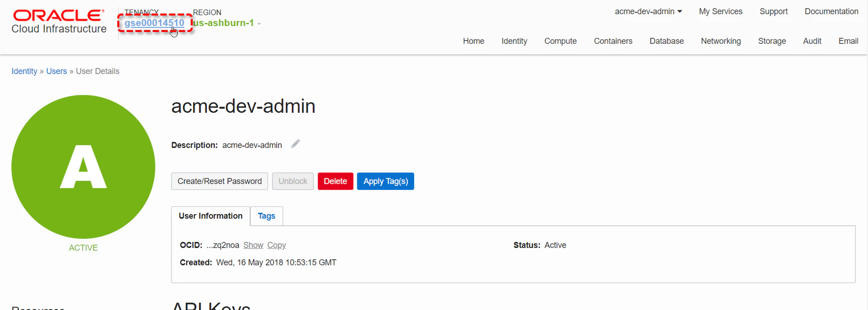Screen dimensions: 868x310
Task: Select Database in the navigation bar
Action: click(667, 41)
